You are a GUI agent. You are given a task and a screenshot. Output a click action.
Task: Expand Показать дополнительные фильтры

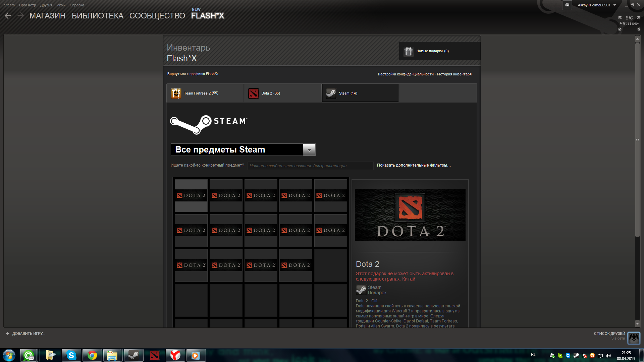coord(414,165)
